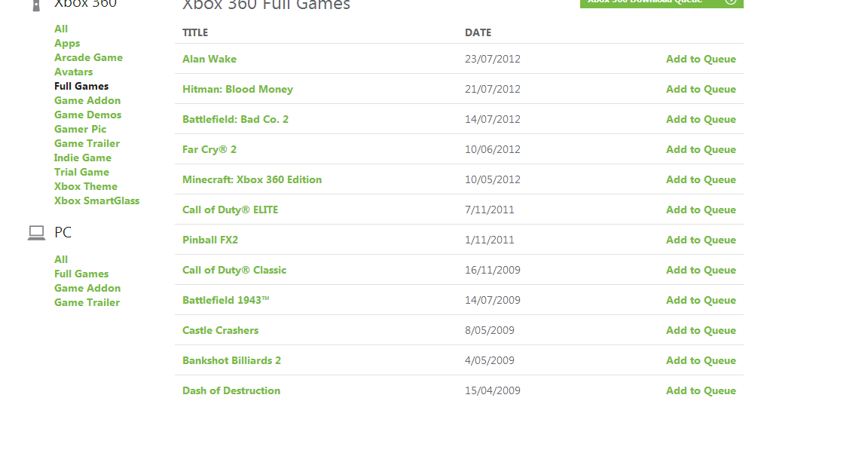Open the Battlefield 1943 title

coord(225,300)
